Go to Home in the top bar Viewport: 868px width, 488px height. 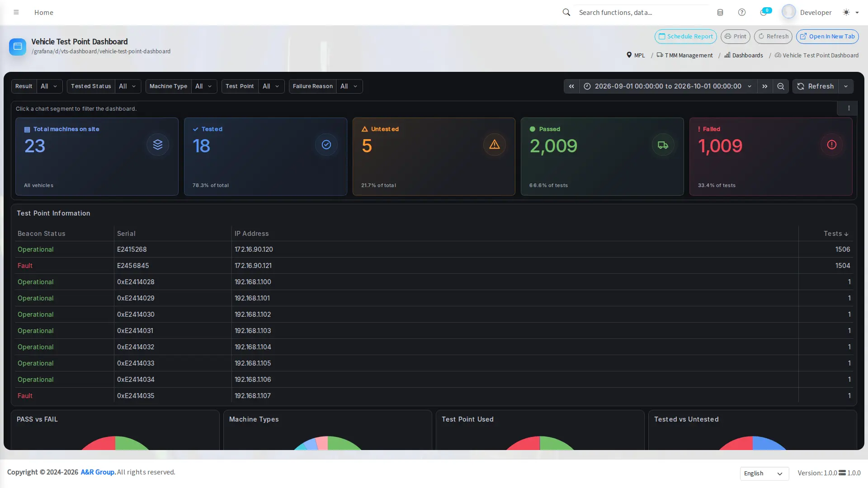(x=44, y=12)
